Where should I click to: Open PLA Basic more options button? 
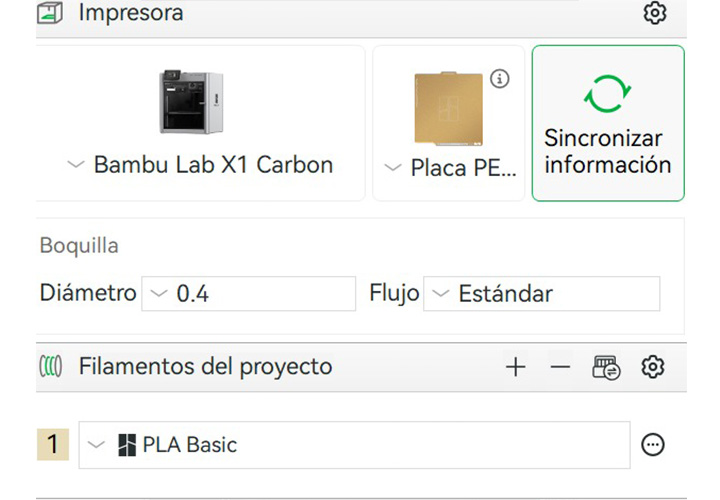tap(653, 445)
